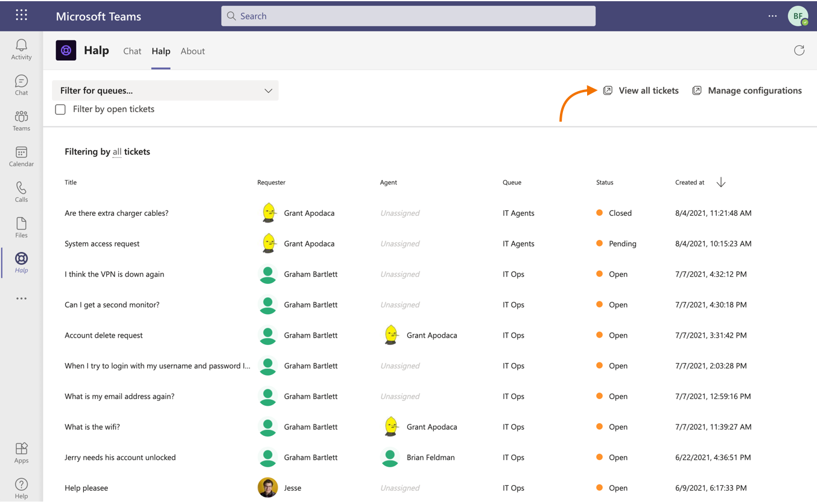Open the Calendar sidebar icon
The image size is (817, 504).
point(21,156)
